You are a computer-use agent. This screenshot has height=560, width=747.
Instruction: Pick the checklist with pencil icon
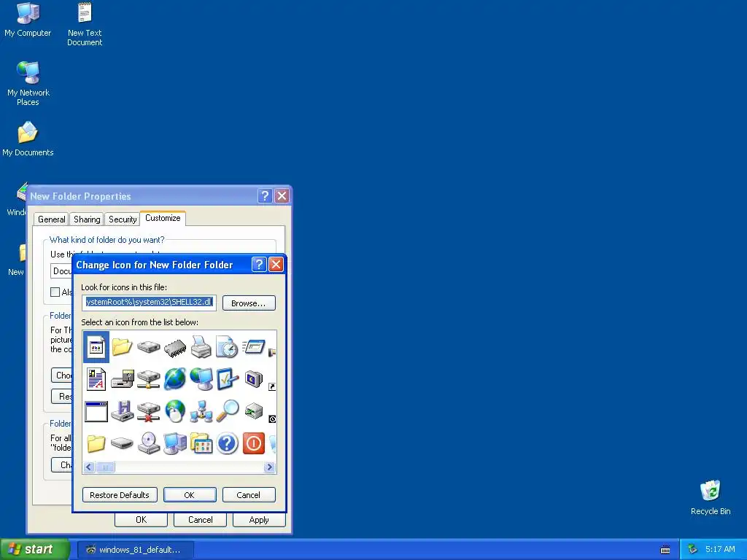(x=228, y=379)
